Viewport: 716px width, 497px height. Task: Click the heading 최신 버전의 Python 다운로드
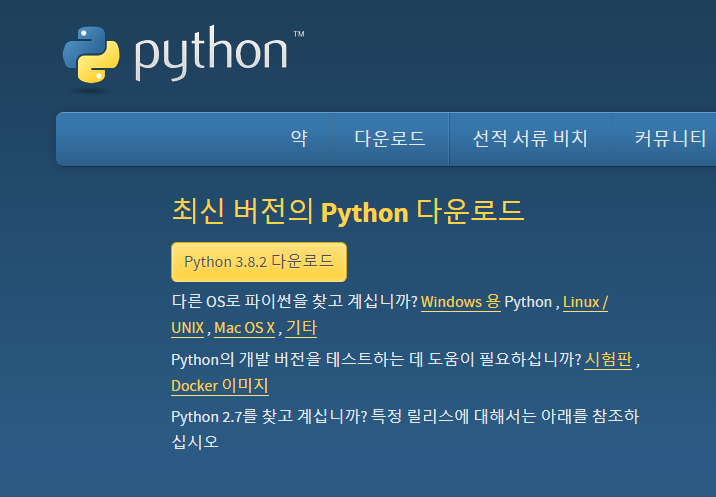click(348, 212)
